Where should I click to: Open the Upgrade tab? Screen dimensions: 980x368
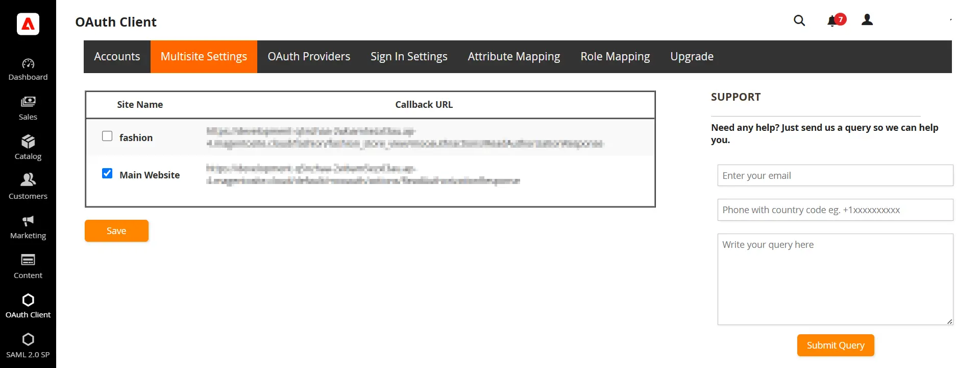point(692,57)
